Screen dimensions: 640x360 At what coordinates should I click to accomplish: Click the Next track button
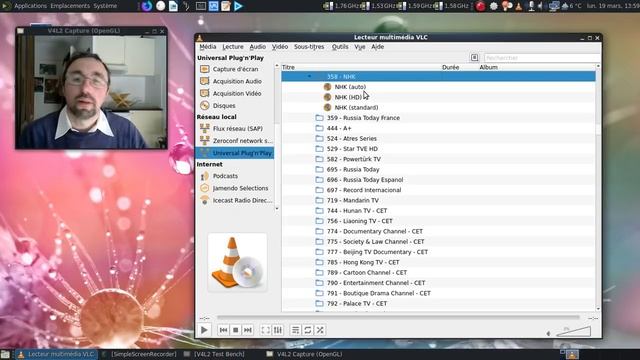(248, 330)
